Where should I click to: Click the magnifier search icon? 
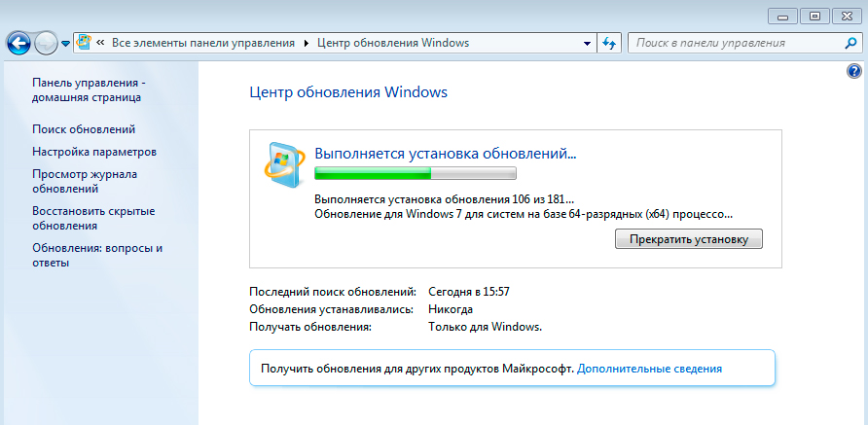coord(851,43)
